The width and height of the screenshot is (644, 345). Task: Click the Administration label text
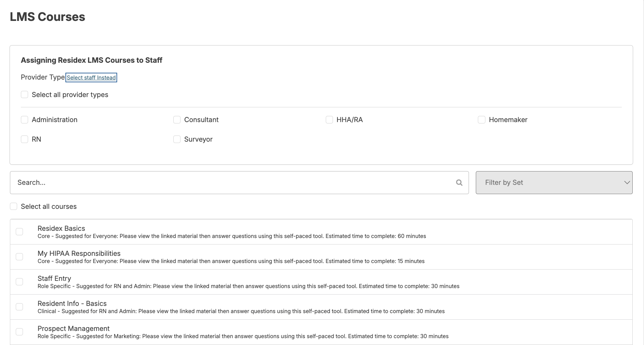click(x=54, y=120)
